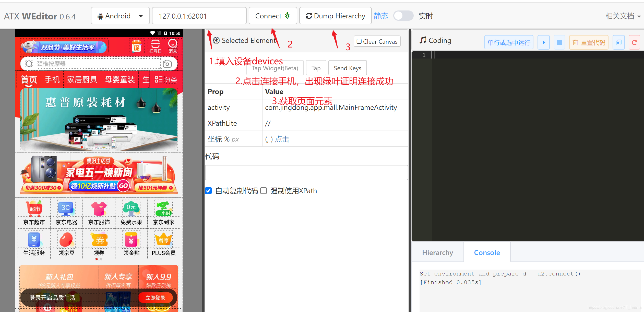Tap the 抢501元神券 button
The height and width of the screenshot is (312, 644).
[155, 188]
